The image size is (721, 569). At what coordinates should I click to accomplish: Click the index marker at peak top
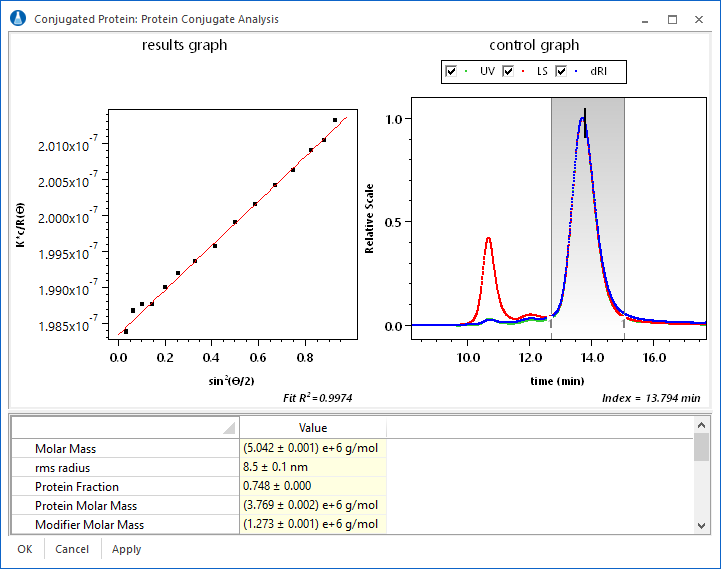(x=585, y=113)
